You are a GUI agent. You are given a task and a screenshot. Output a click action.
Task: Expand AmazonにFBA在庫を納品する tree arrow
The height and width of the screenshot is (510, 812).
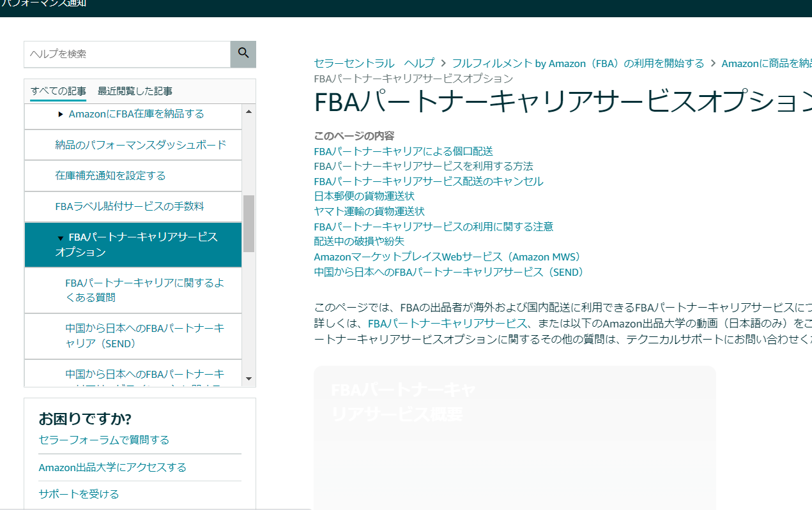click(x=61, y=114)
